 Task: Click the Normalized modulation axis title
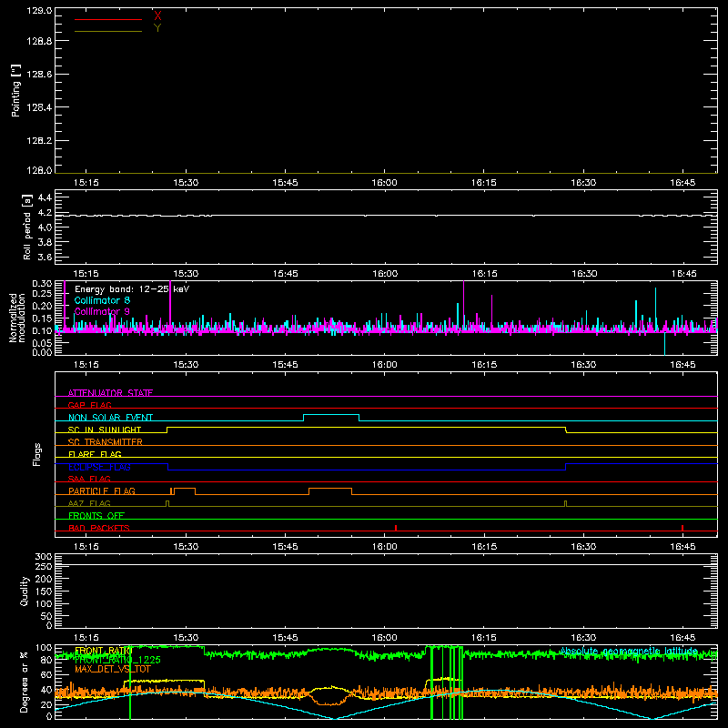click(17, 318)
